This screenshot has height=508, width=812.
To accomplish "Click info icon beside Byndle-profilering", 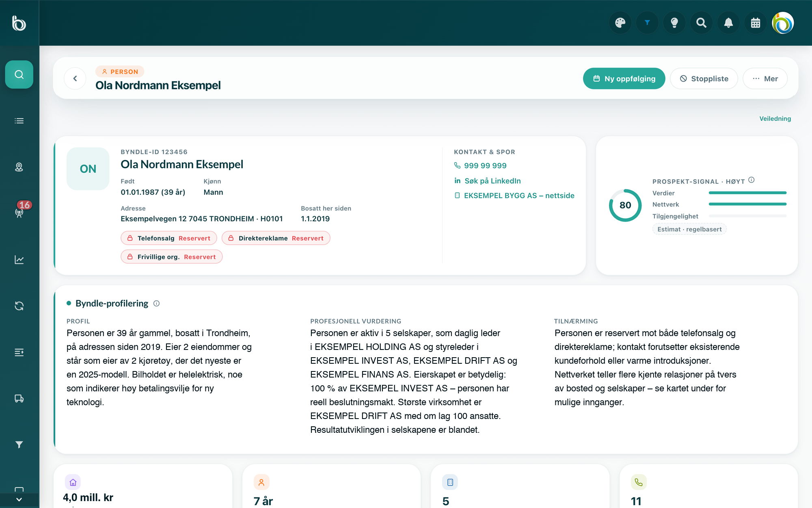I will click(157, 304).
